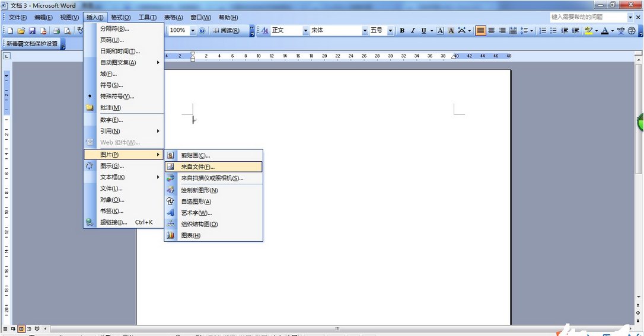This screenshot has width=644, height=336.
Task: Click the Print icon in toolbar
Action: click(56, 31)
